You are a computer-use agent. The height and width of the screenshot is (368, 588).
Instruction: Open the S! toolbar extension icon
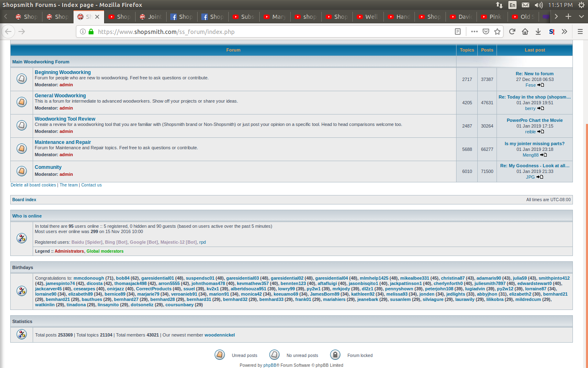[552, 31]
